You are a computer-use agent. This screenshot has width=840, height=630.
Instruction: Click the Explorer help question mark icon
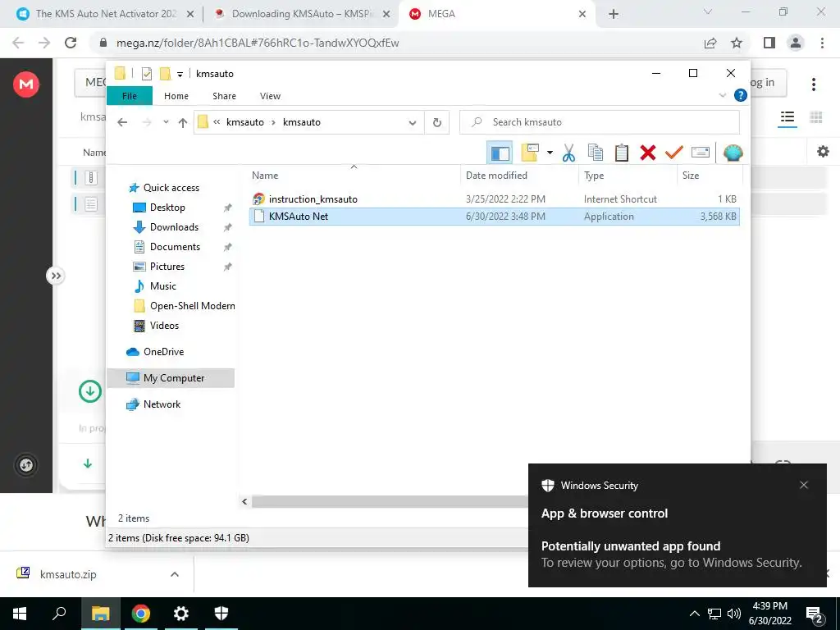pos(741,95)
